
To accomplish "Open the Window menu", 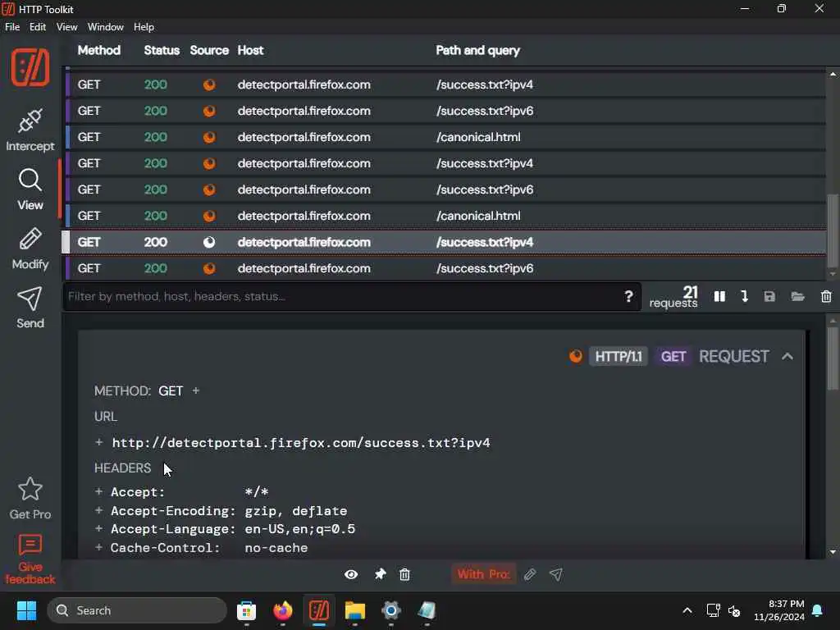I will tap(106, 27).
